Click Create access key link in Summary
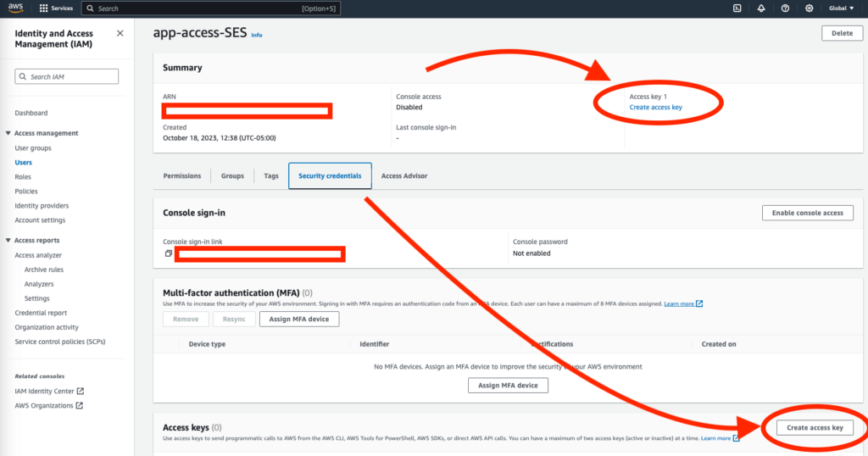 (x=655, y=108)
